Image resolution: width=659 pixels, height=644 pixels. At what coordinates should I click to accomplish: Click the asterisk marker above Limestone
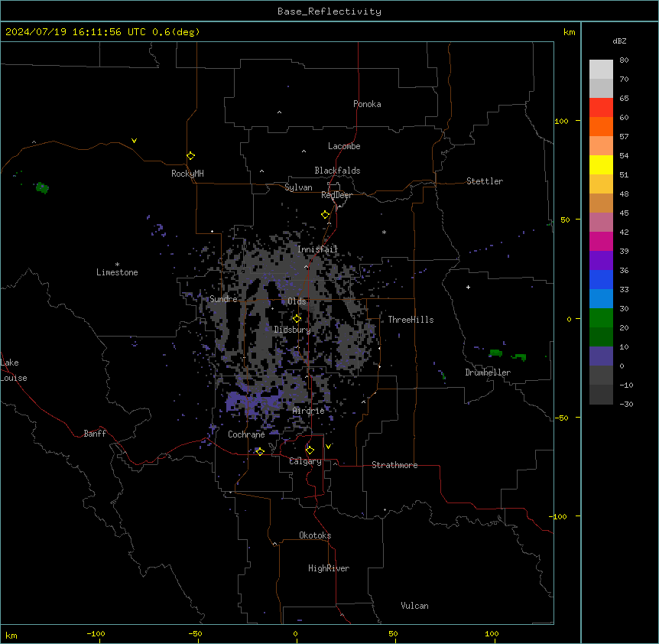117,265
